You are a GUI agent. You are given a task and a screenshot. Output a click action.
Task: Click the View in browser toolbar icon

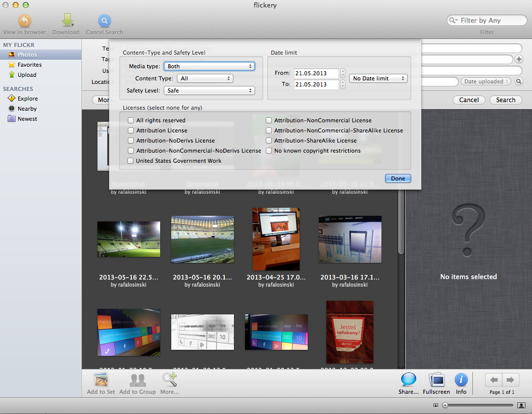click(24, 21)
